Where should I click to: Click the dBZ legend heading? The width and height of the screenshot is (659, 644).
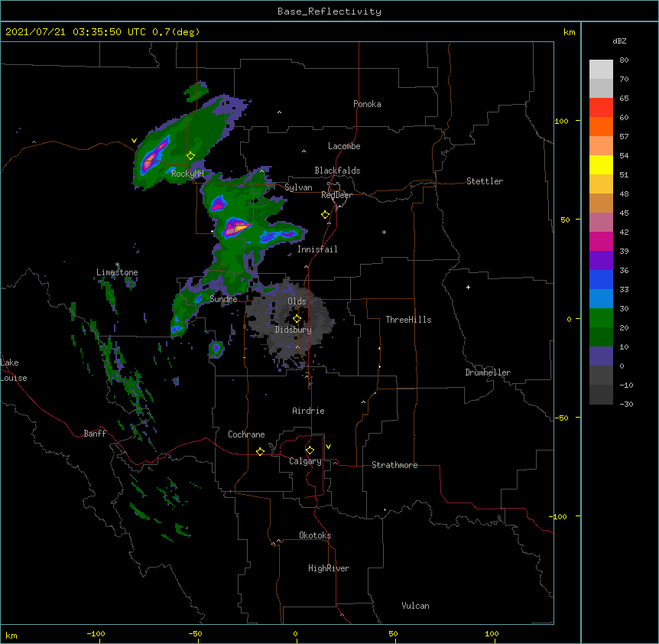(x=619, y=41)
